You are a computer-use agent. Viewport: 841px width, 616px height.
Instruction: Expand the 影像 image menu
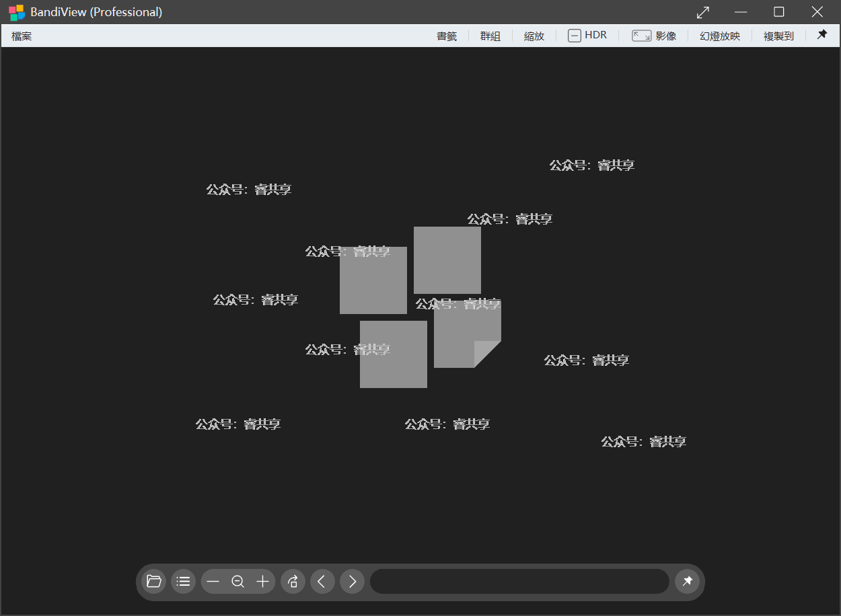point(654,36)
